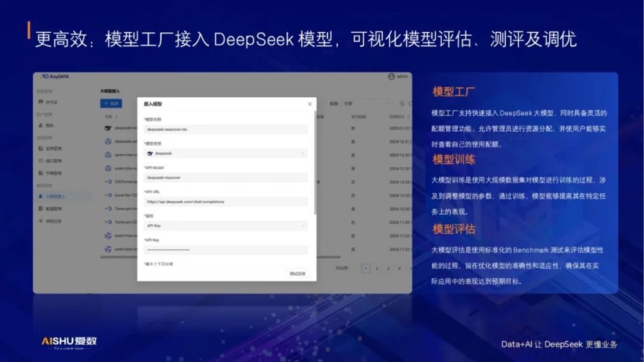Click the date cell 2024-11-22
This screenshot has width=644, height=362.
coord(400,249)
